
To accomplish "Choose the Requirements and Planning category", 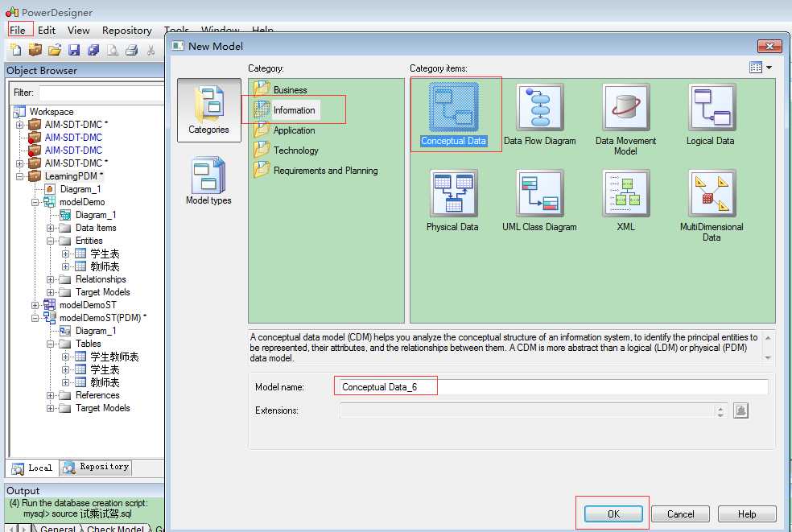I will tap(316, 171).
